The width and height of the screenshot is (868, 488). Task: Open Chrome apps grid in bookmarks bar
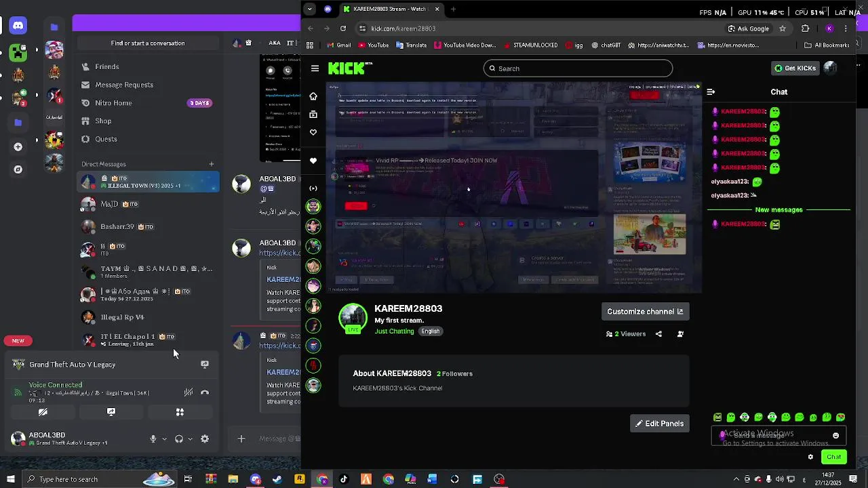click(x=310, y=45)
